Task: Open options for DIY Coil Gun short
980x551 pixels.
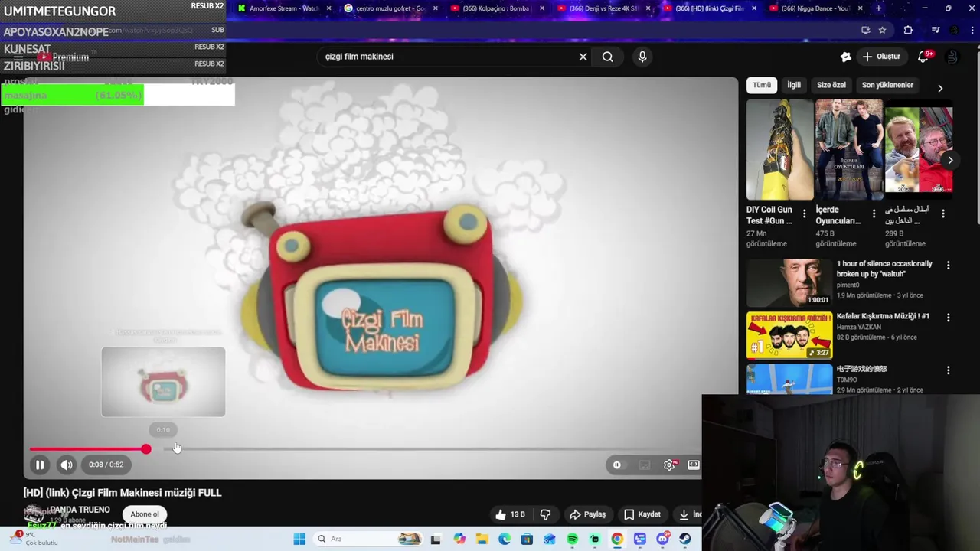Action: 804,214
